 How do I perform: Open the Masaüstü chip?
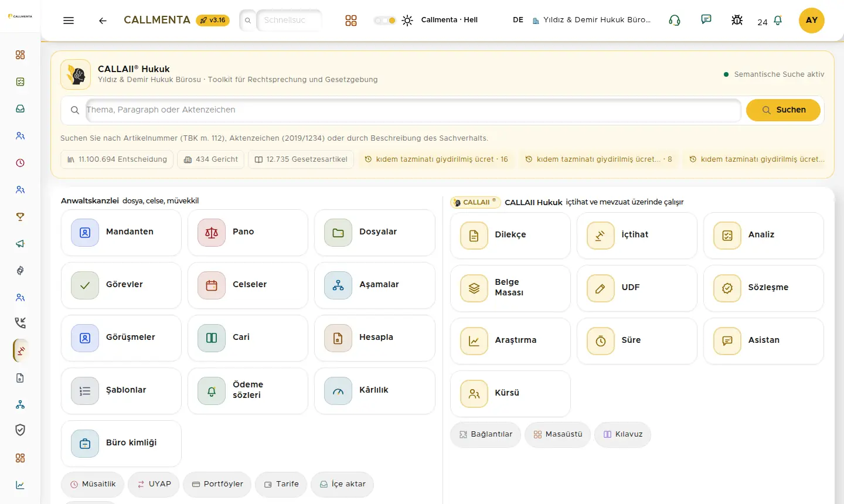tap(558, 435)
